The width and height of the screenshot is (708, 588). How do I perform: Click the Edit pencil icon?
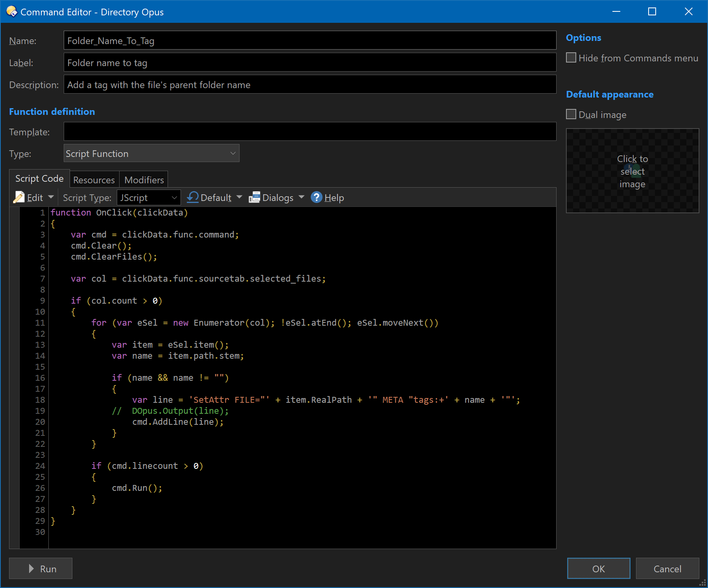(19, 197)
